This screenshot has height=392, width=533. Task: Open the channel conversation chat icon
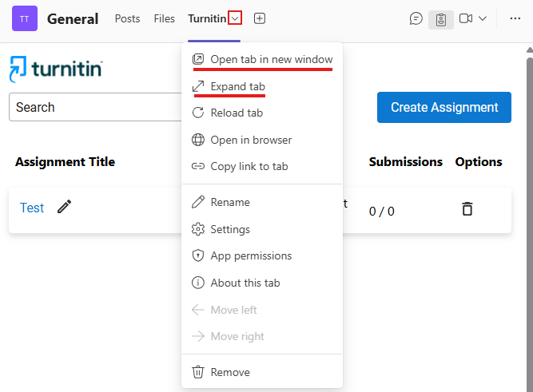[416, 18]
